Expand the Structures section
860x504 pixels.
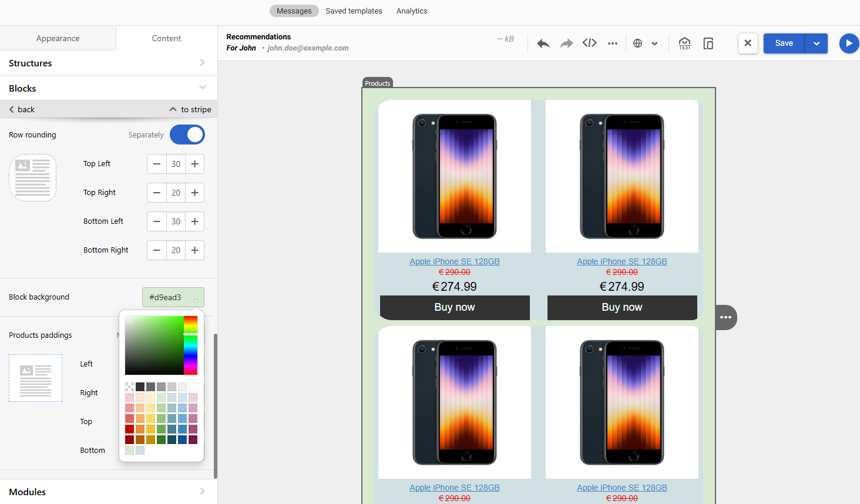[x=109, y=63]
